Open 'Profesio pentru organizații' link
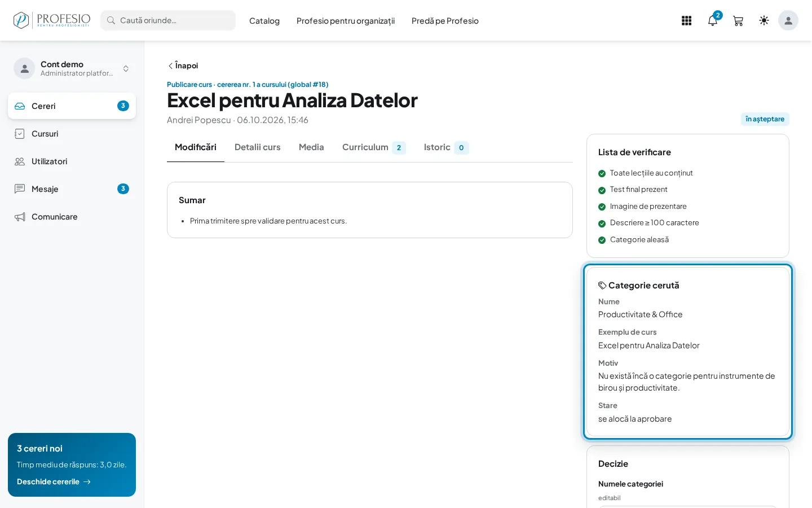This screenshot has height=508, width=812. pos(346,21)
